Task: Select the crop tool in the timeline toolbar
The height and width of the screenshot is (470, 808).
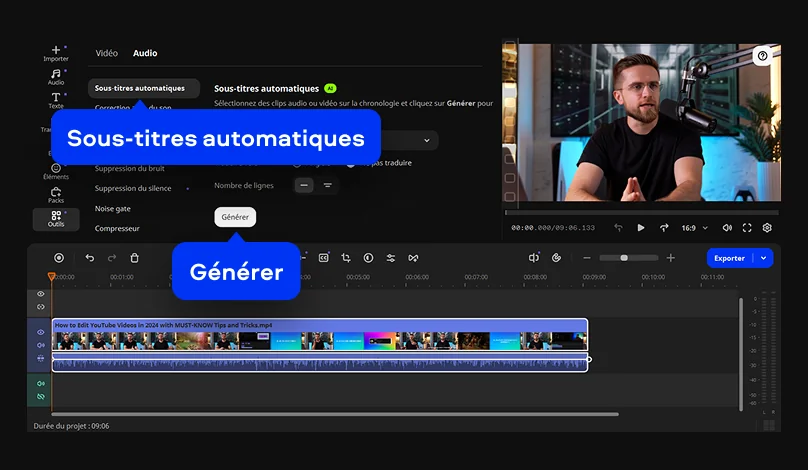Action: pos(346,258)
